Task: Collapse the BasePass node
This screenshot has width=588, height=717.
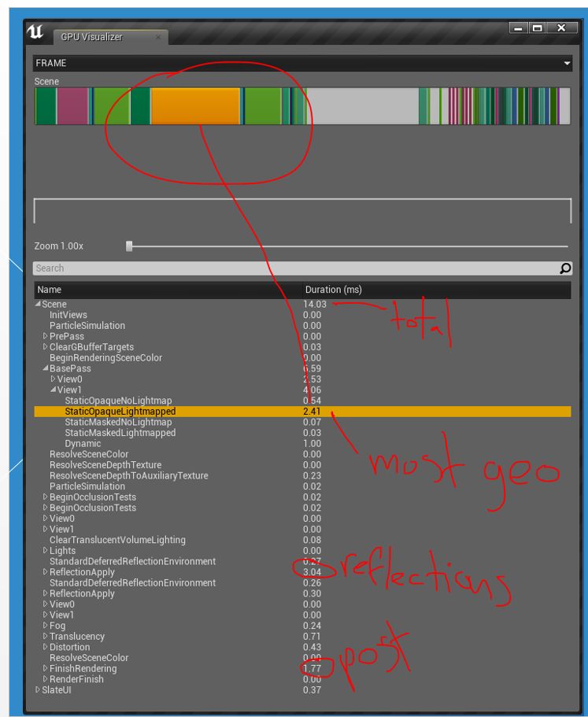Action: point(46,368)
